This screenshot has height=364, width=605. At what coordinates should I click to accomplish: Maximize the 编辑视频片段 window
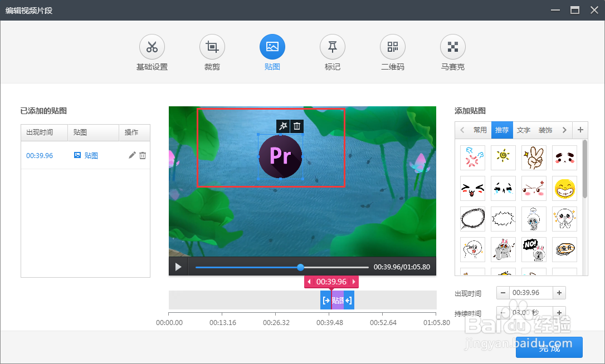pos(575,10)
